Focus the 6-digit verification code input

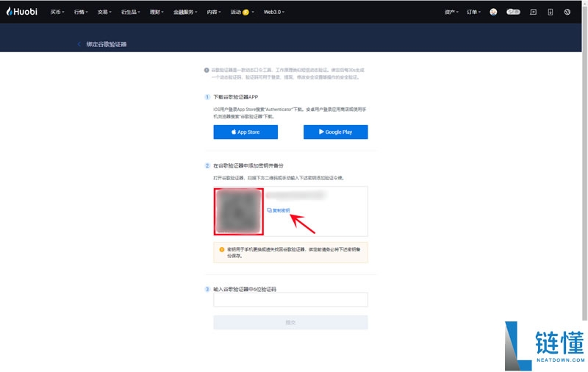pyautogui.click(x=290, y=300)
